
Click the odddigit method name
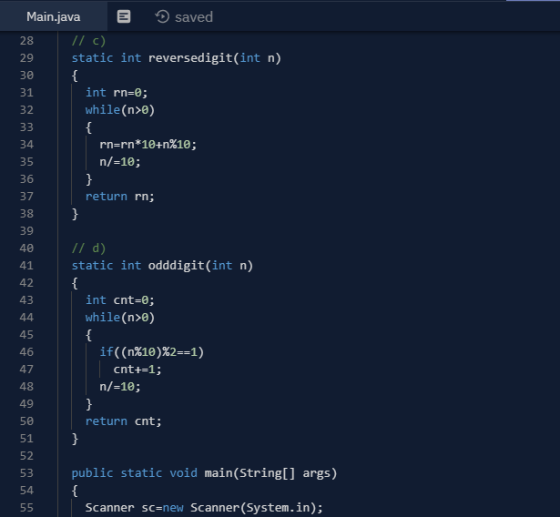176,266
